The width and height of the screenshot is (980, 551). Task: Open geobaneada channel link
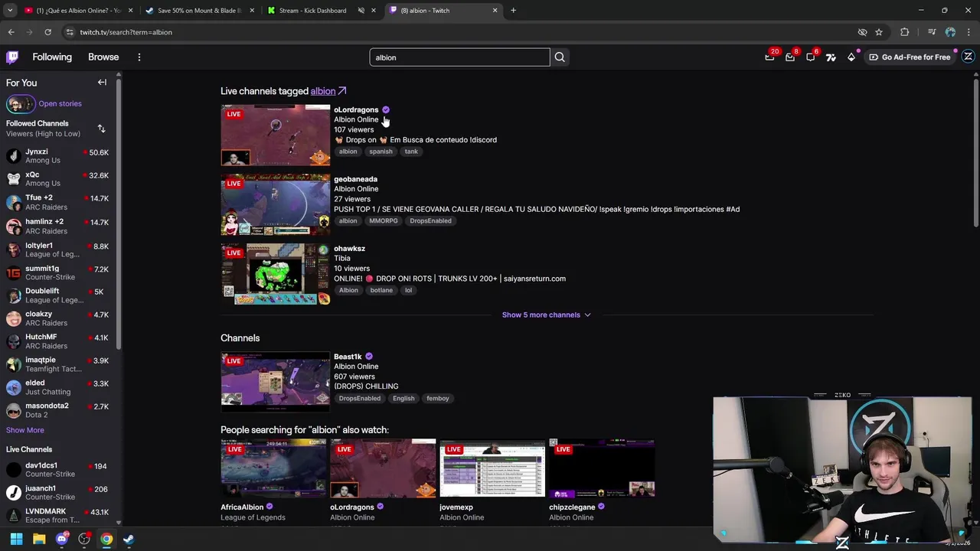click(x=355, y=179)
